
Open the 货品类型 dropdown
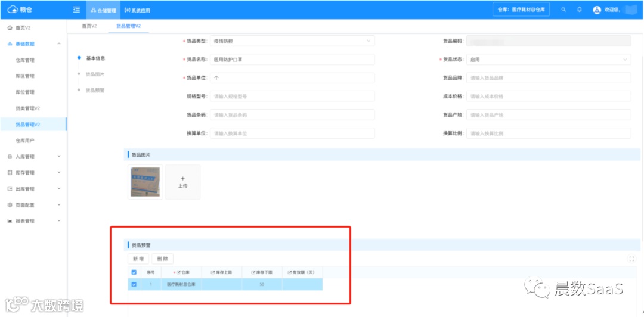click(292, 41)
